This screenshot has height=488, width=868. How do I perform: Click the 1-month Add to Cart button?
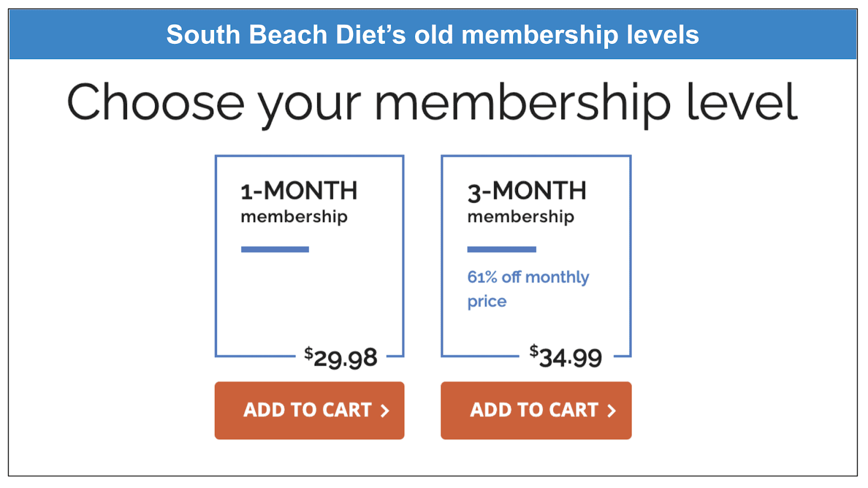[309, 410]
